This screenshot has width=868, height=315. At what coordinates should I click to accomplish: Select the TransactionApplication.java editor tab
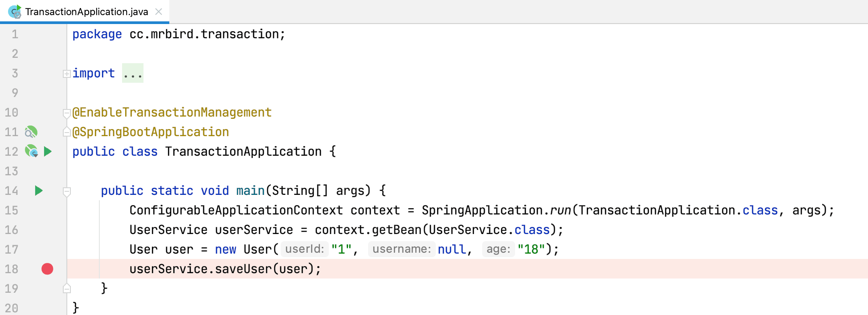coord(86,12)
